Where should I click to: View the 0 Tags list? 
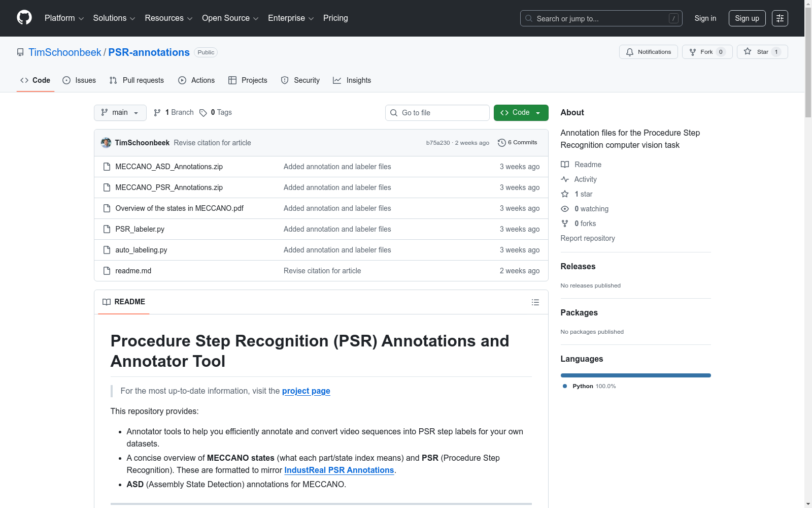[216, 113]
